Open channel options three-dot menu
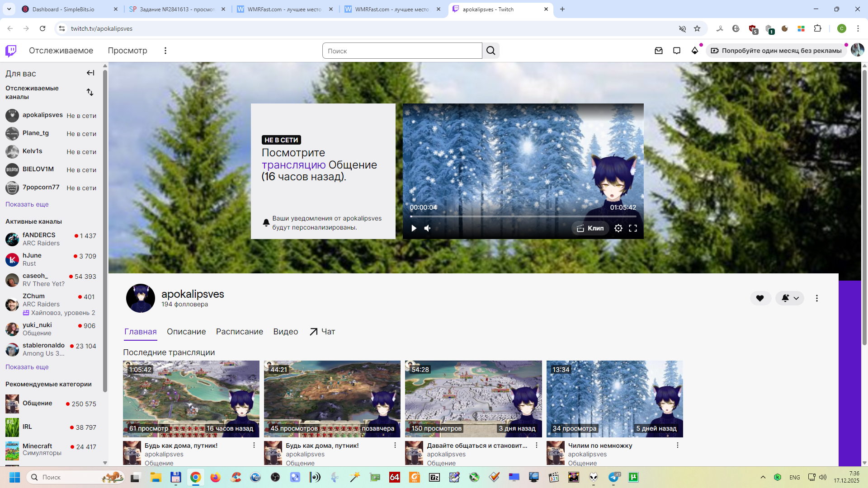Screen dimensions: 868x488 (816, 298)
